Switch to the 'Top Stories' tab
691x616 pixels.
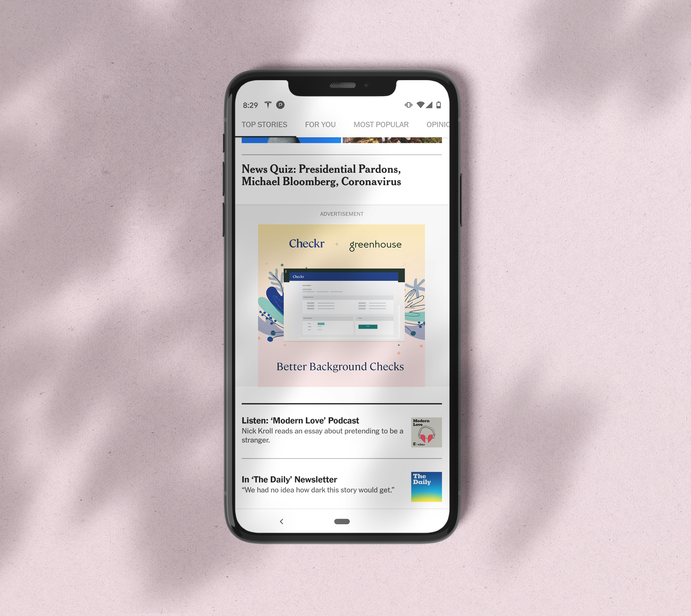tap(264, 124)
